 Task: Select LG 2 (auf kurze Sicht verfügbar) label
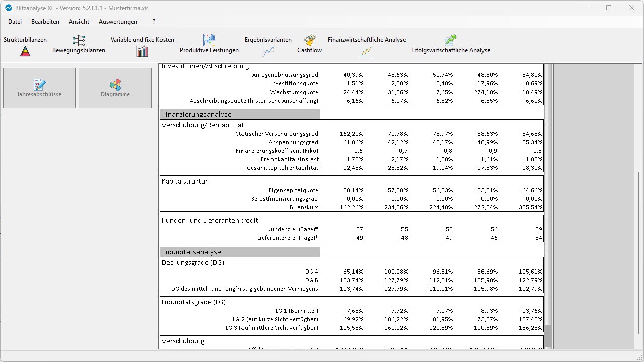(276, 319)
